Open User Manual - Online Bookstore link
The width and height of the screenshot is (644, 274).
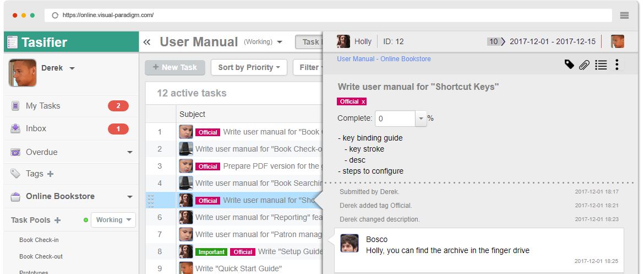[384, 59]
